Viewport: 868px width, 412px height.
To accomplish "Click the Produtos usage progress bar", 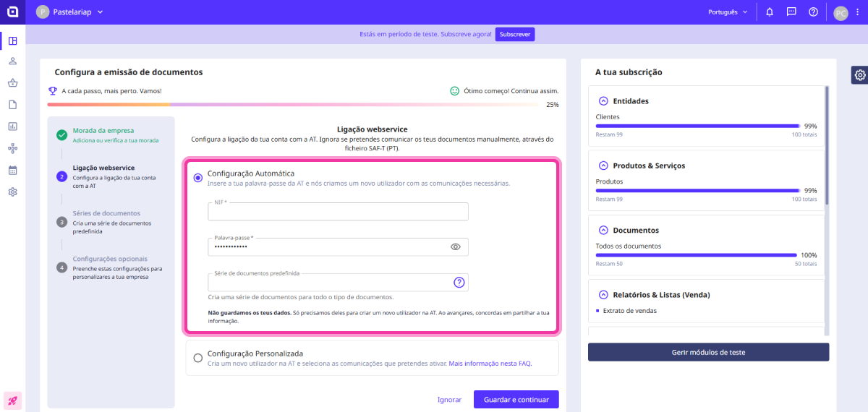I will 697,190.
